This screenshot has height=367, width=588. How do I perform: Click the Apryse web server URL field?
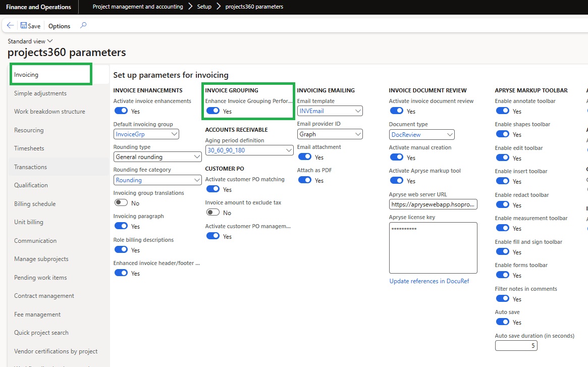pyautogui.click(x=433, y=204)
